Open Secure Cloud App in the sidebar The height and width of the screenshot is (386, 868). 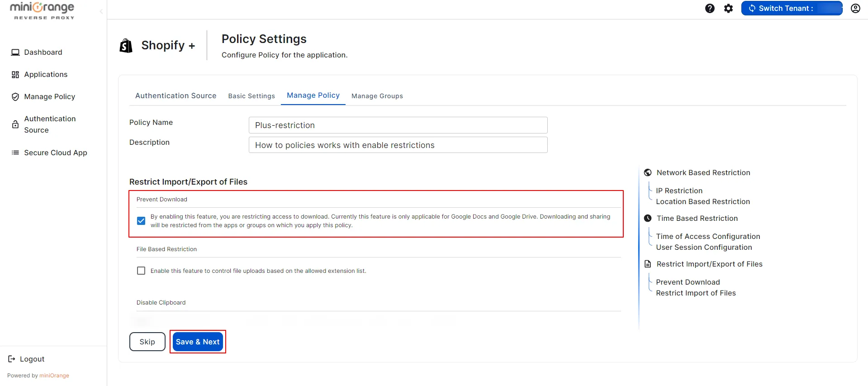[56, 152]
